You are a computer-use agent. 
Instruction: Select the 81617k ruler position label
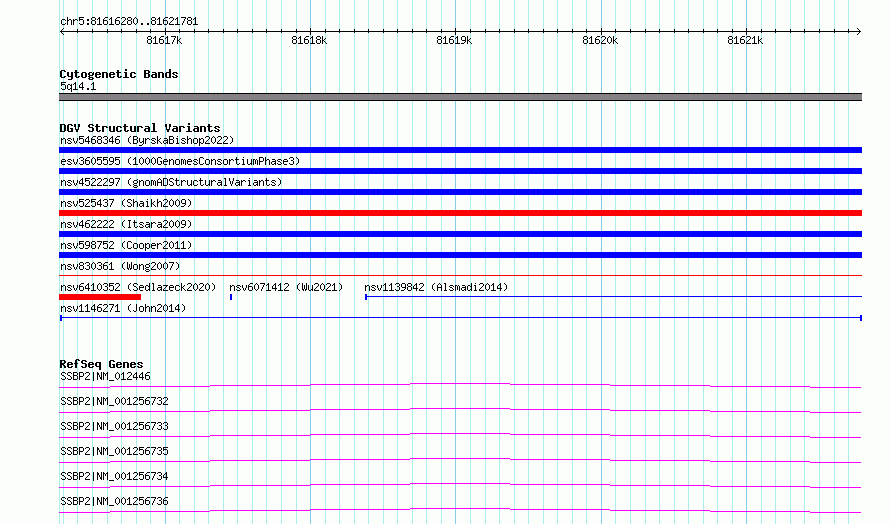[x=164, y=40]
